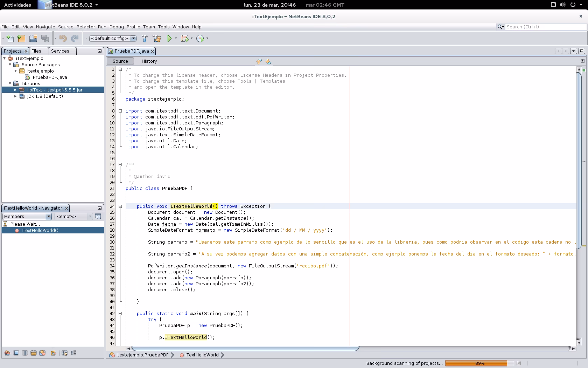Clean and Build using the hammer-and-broom icon
Image resolution: width=588 pixels, height=368 pixels.
click(156, 39)
